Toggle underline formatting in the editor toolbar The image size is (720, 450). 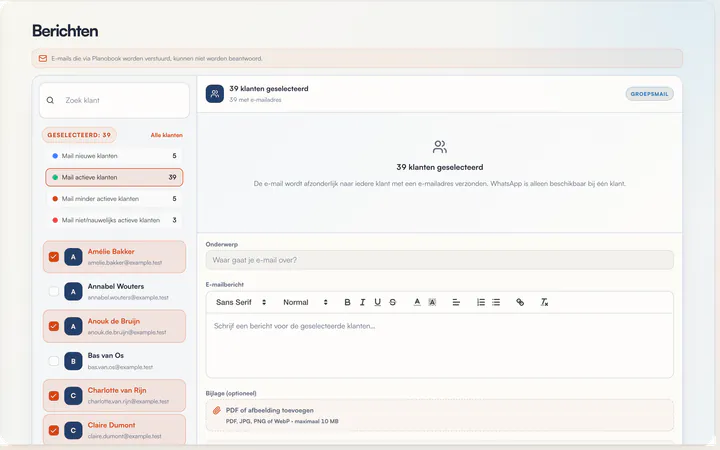(377, 302)
